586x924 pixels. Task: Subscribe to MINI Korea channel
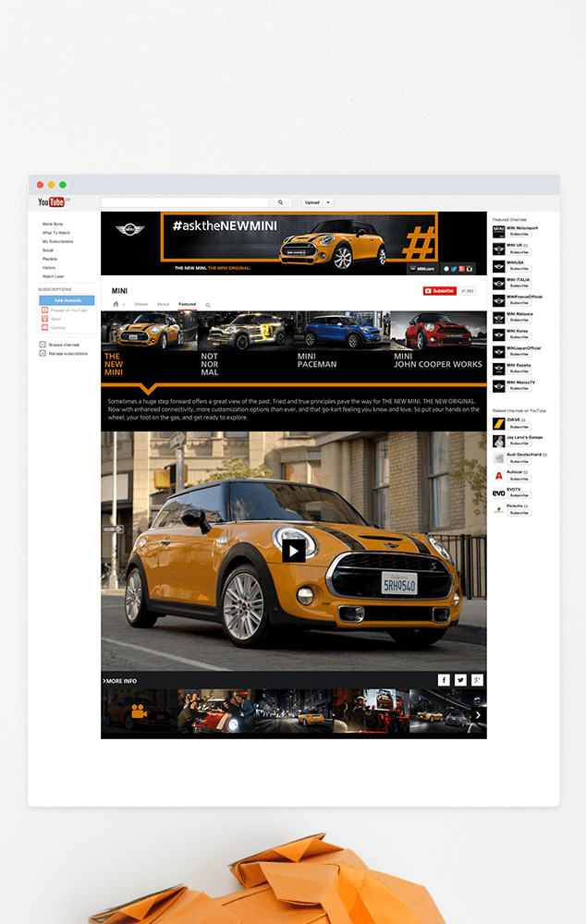(x=519, y=336)
